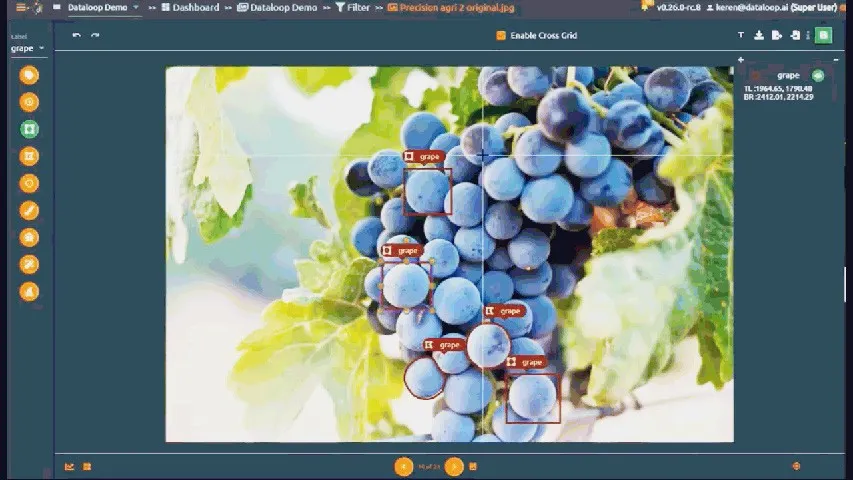Select the fourth orange square annotation tool
The height and width of the screenshot is (480, 853).
pos(29,157)
